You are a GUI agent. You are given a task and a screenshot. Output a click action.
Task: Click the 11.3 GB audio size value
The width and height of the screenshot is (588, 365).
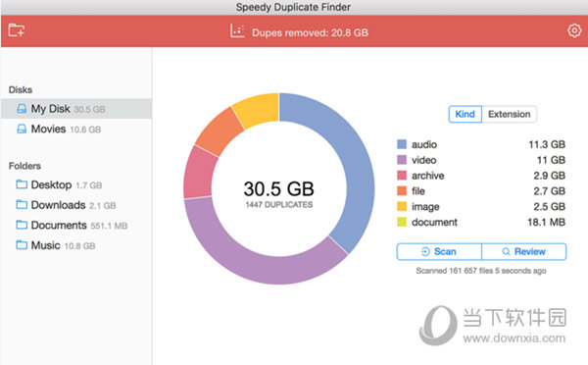click(547, 144)
